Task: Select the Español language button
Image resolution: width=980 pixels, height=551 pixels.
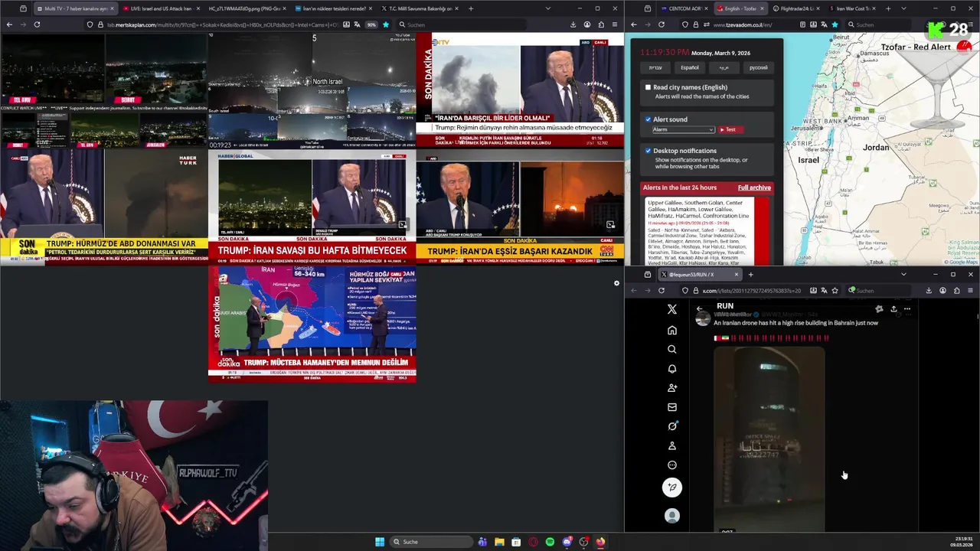Action: point(690,67)
